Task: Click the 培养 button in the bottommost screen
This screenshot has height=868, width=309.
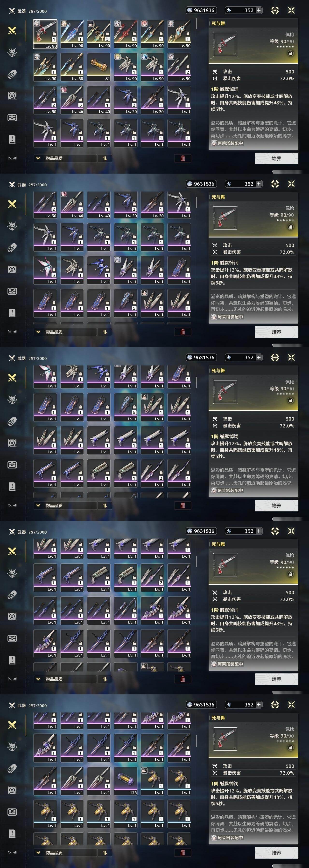Action: pyautogui.click(x=276, y=853)
